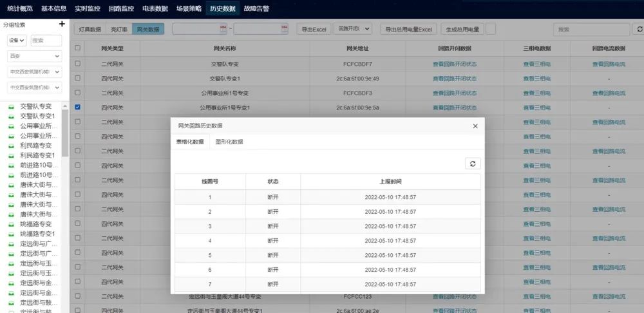Open 场景策略 in the top navigation
This screenshot has height=313, width=644.
click(189, 8)
